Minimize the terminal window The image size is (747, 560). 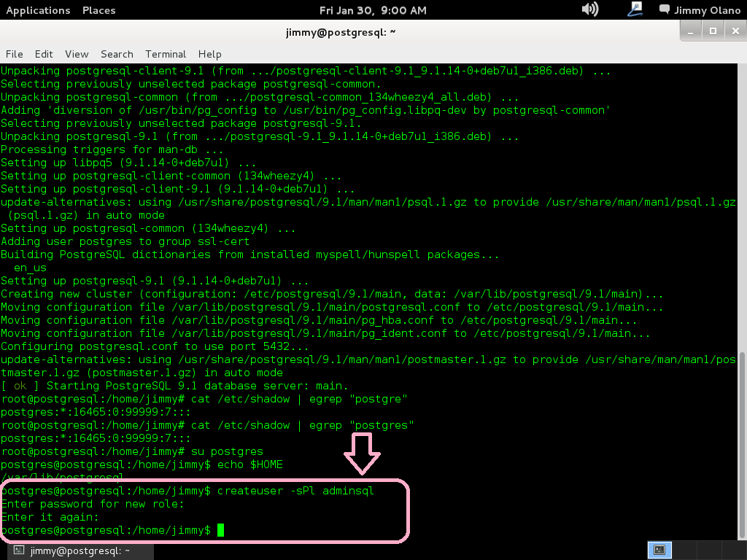point(692,31)
